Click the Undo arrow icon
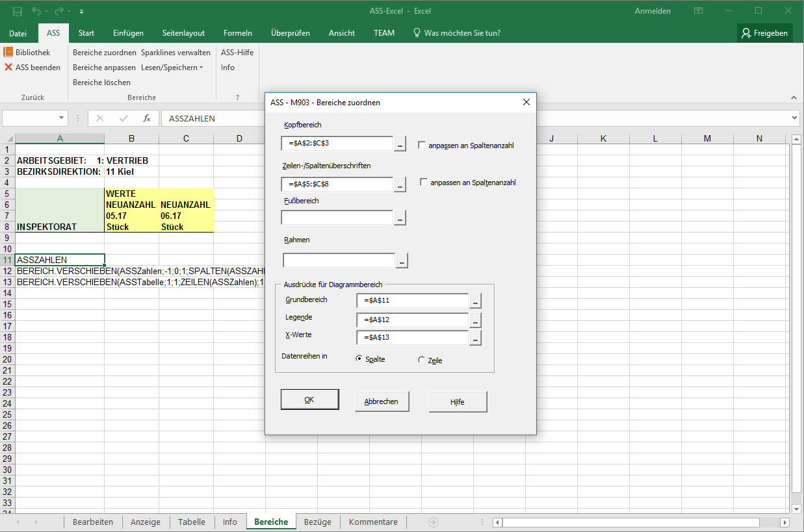This screenshot has width=804, height=532. (x=36, y=11)
